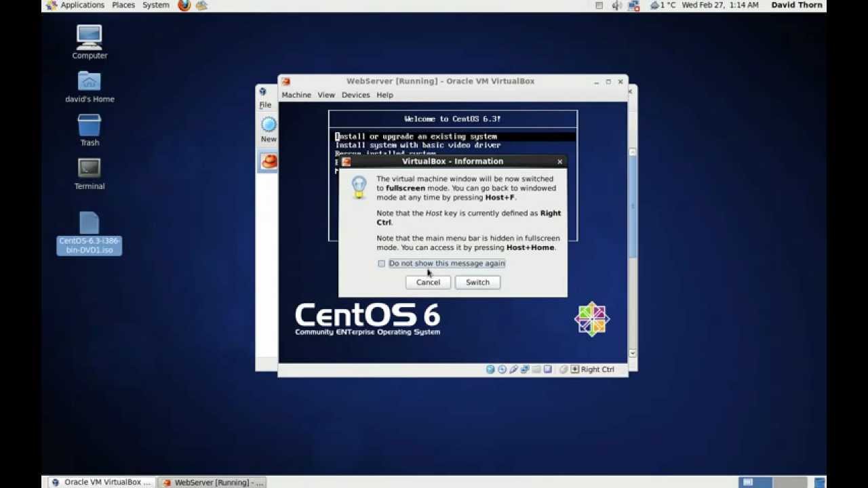Switch to Oracle VM VirtualBox taskbar button
Viewport: 868px width, 488px height.
tap(102, 483)
